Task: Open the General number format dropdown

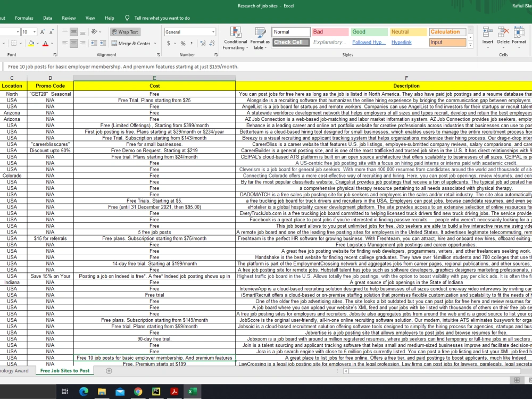Action: tap(213, 32)
